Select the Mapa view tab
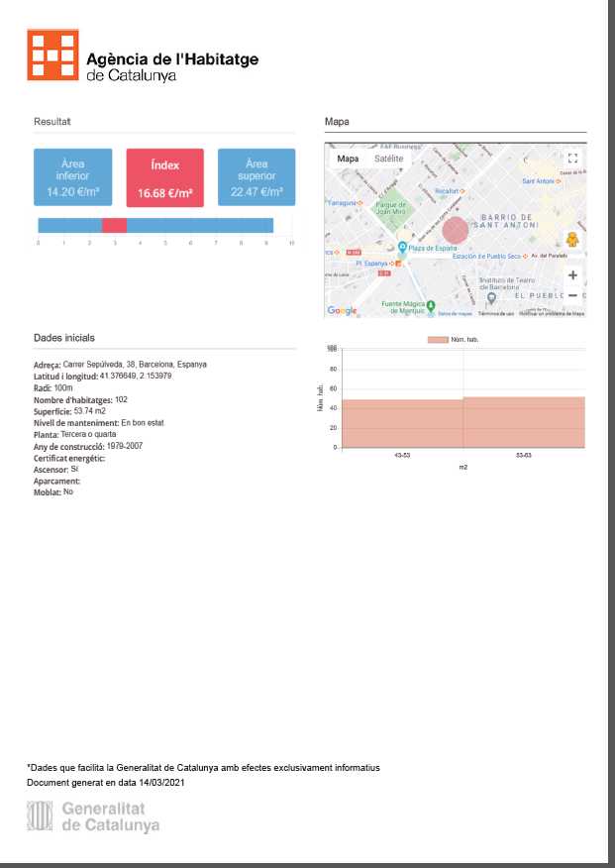615x868 pixels. pyautogui.click(x=348, y=159)
